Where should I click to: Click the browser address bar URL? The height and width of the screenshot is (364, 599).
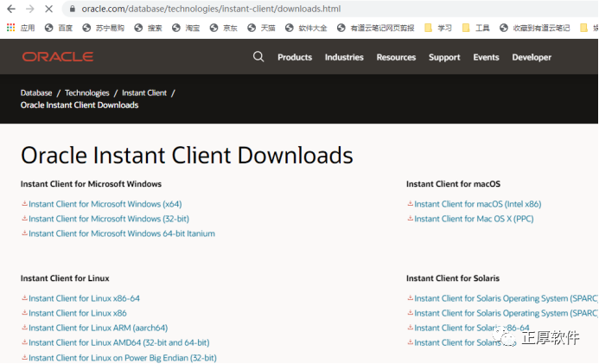[207, 9]
